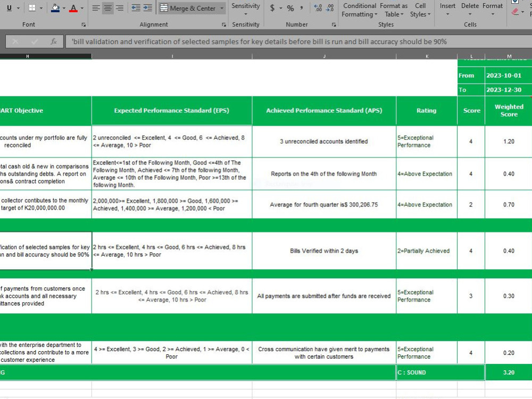Screen dimensions: 532x399
Task: Select the 'From' label cell
Action: 471,76
